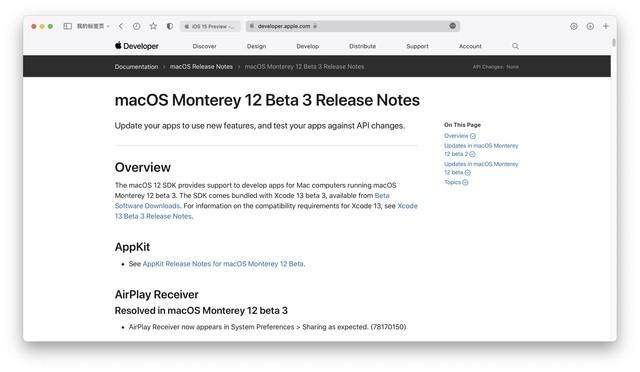This screenshot has width=640, height=372.
Task: Open AppKit Release Notes for macOS Monterey link
Action: tap(223, 264)
